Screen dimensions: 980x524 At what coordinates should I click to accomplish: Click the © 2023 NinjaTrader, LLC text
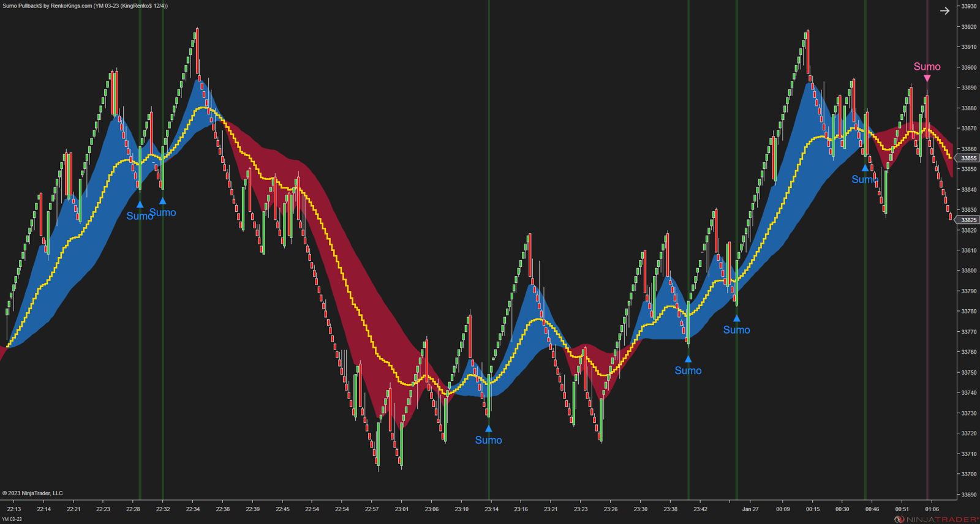coord(32,493)
